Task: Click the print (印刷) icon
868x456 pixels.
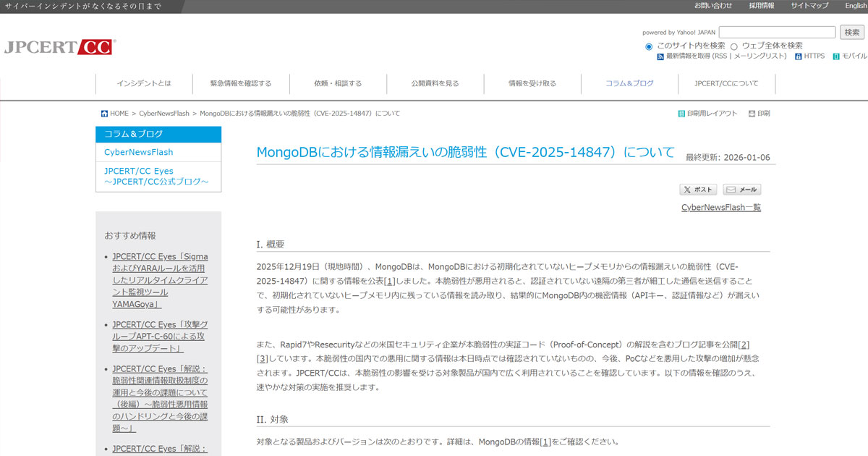Action: (752, 114)
